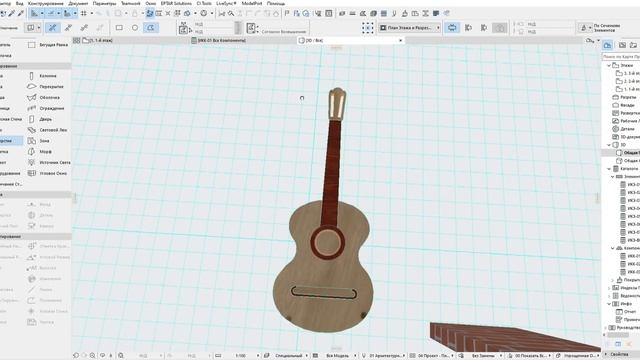The image size is (640, 360).
Task: Select the Световой Люк (Skylight) tool
Action: 47,130
